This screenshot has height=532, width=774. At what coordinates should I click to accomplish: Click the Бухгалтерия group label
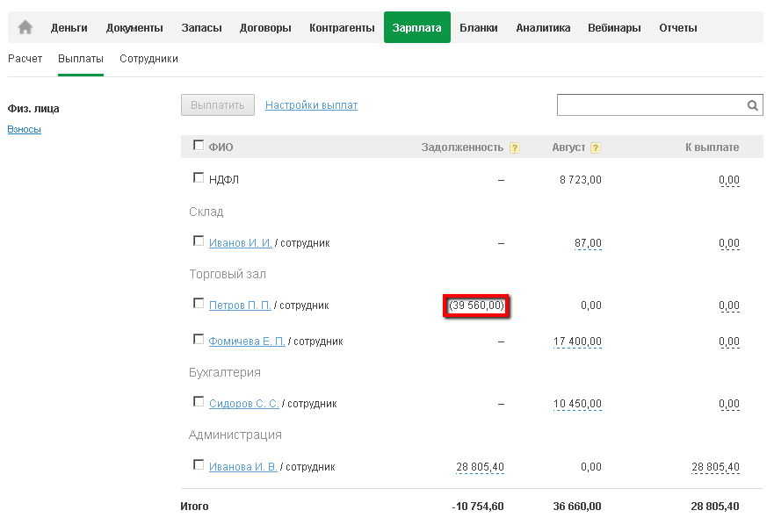click(x=225, y=372)
